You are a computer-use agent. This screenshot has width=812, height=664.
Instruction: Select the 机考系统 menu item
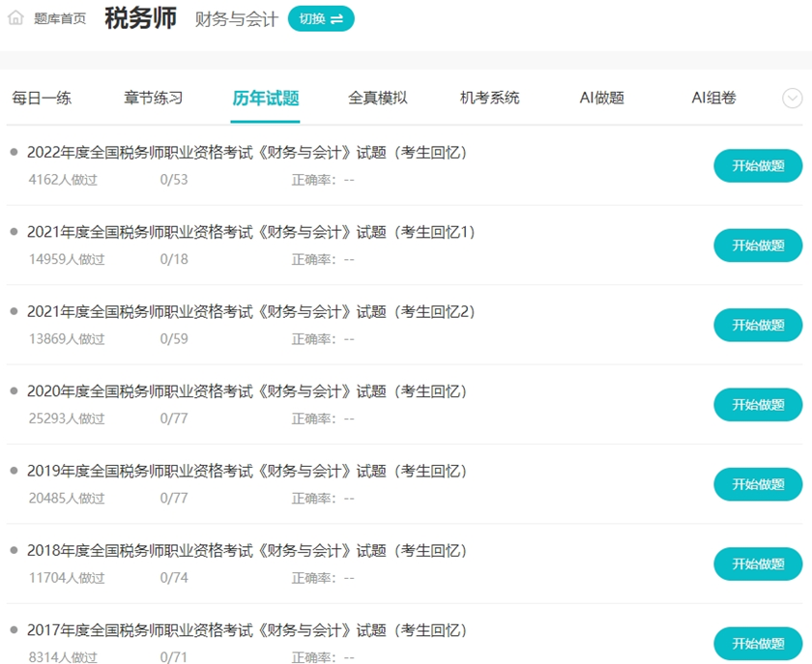pyautogui.click(x=489, y=98)
